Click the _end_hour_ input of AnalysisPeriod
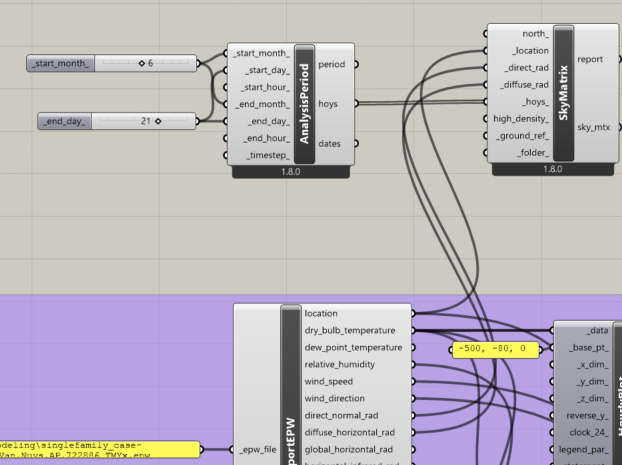 point(266,138)
